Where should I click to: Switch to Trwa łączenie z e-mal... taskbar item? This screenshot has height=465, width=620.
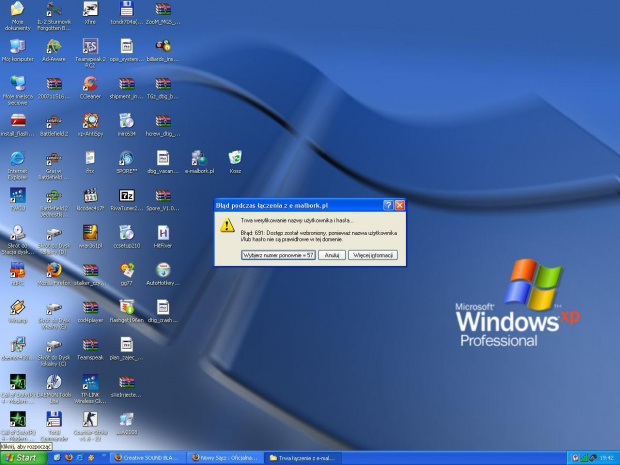302,458
